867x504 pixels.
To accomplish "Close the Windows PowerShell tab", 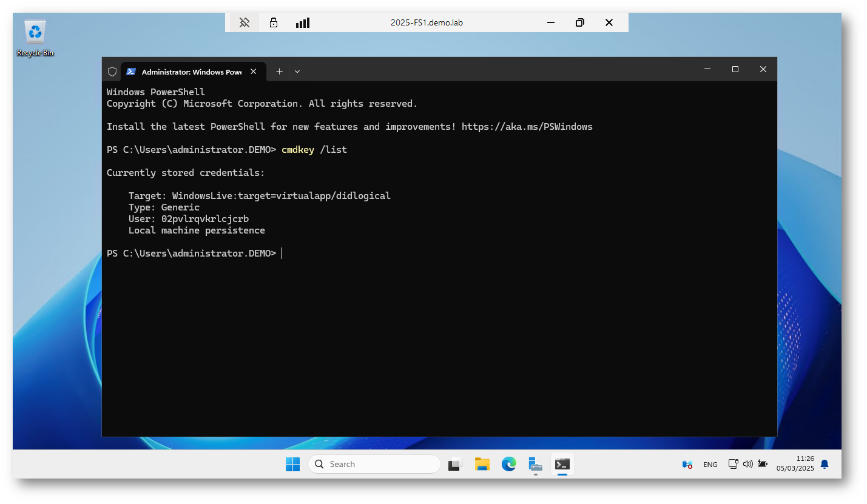I will click(x=254, y=71).
